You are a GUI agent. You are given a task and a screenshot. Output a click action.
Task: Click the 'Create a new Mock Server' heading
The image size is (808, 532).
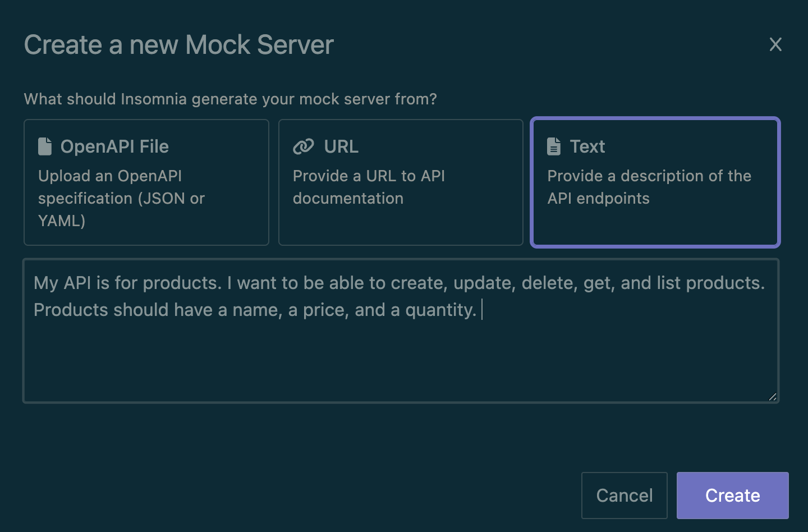pyautogui.click(x=178, y=45)
